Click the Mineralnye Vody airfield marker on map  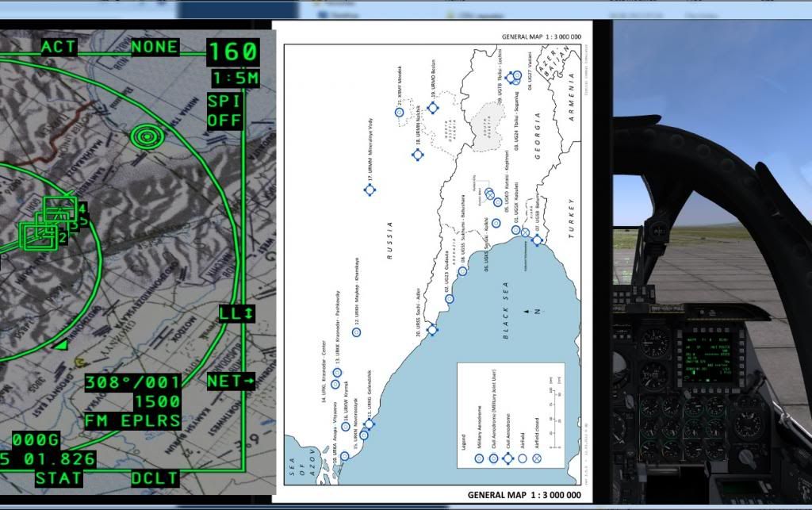click(x=370, y=190)
